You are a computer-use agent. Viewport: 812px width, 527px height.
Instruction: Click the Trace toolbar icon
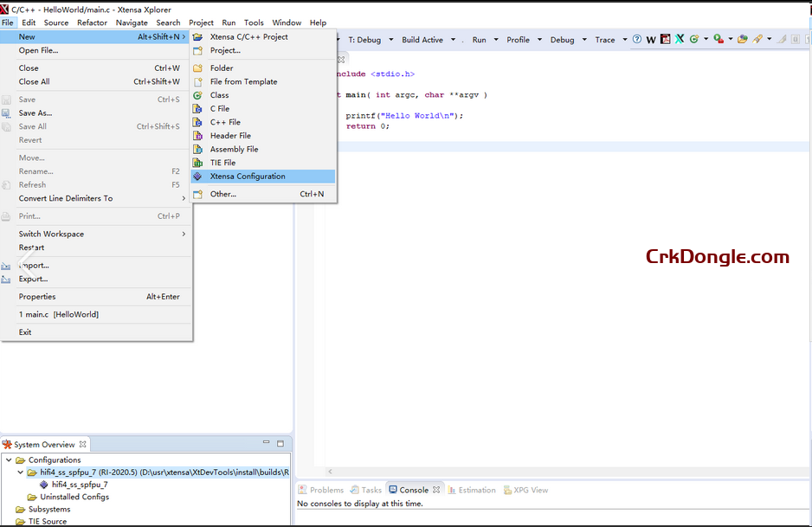[x=607, y=40]
